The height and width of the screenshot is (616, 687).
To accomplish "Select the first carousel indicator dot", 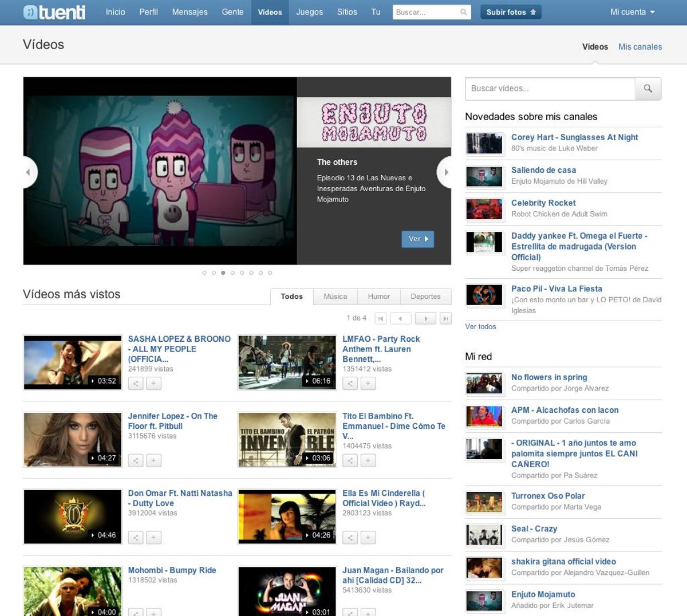I will [x=204, y=273].
